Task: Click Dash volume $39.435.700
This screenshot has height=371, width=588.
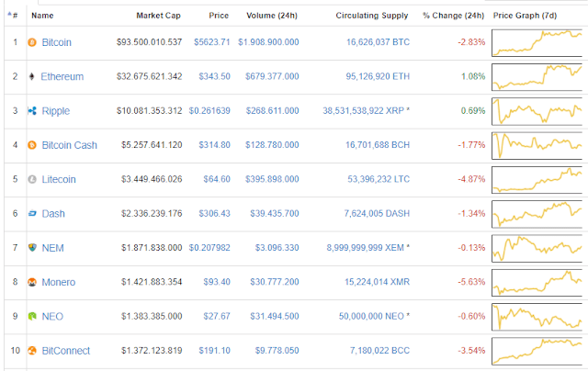Action: point(275,214)
